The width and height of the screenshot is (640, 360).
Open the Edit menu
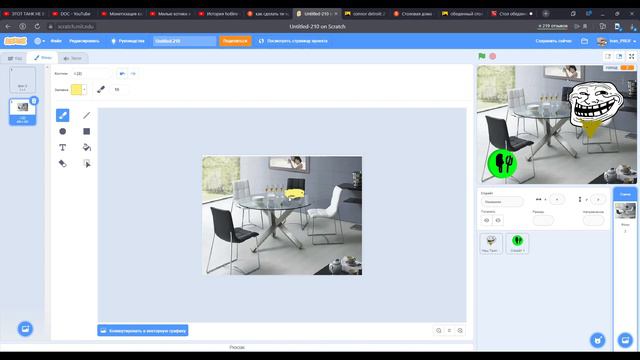click(84, 41)
